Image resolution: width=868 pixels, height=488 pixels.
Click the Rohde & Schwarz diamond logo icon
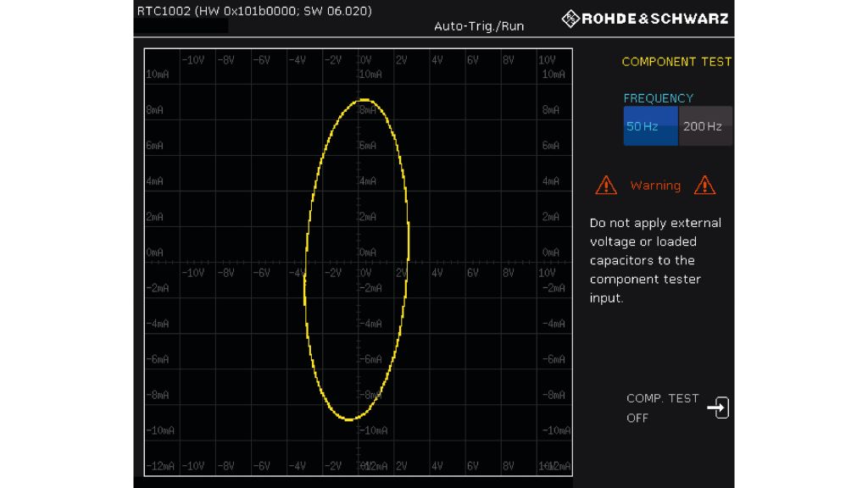[x=570, y=19]
